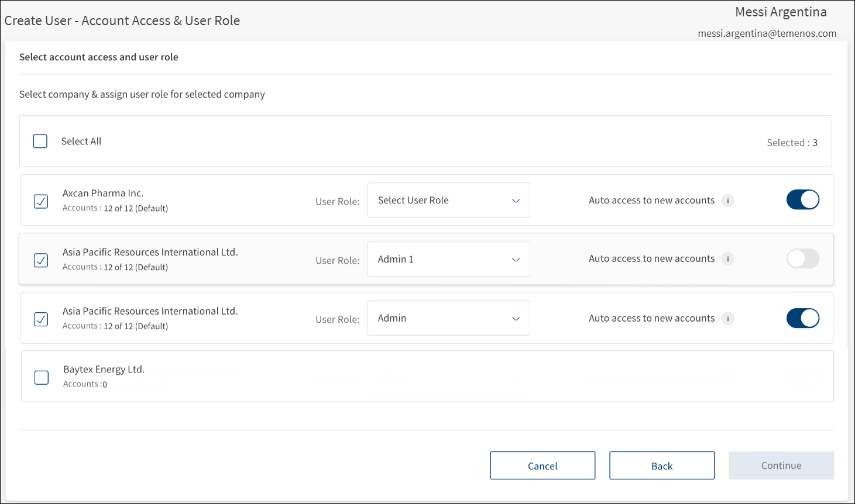Disable auto access toggle for Axcan Pharma
Screen dimensions: 855x504
[x=802, y=200]
